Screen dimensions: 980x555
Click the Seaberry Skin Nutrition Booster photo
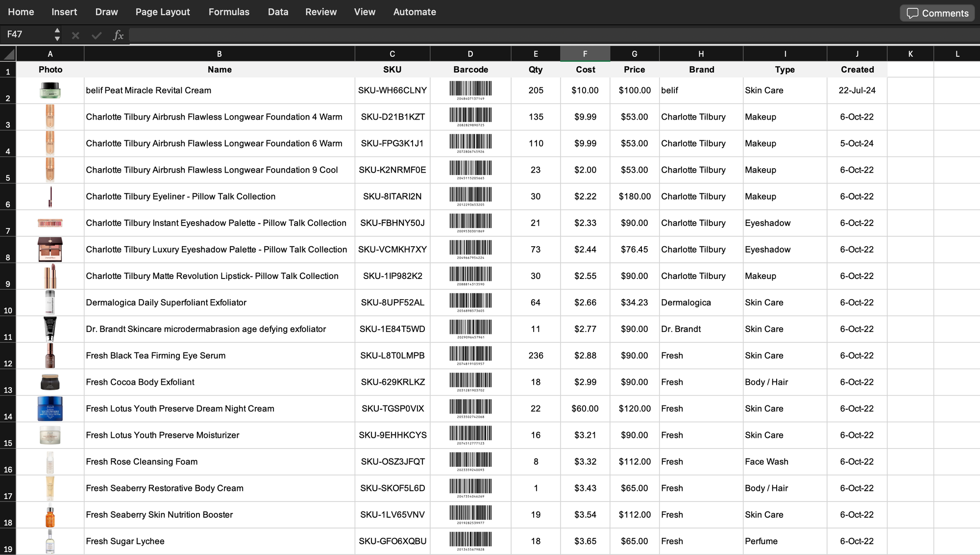(50, 515)
